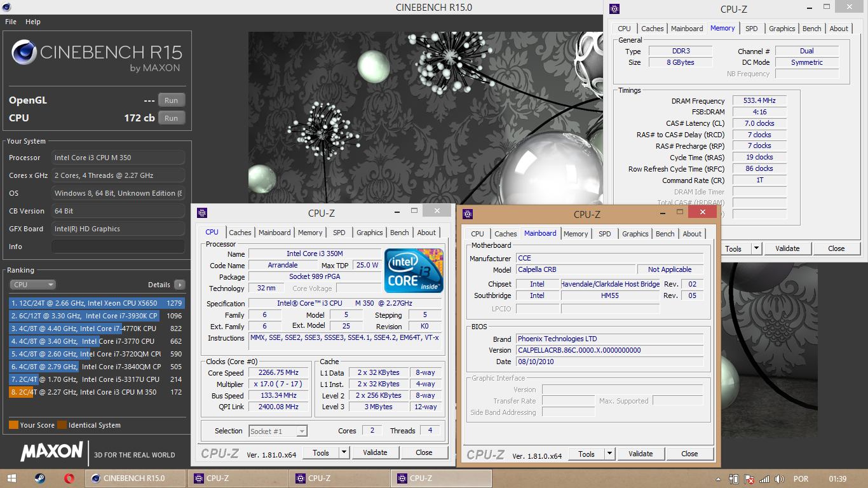Open the Action Center flag icon

[749, 479]
